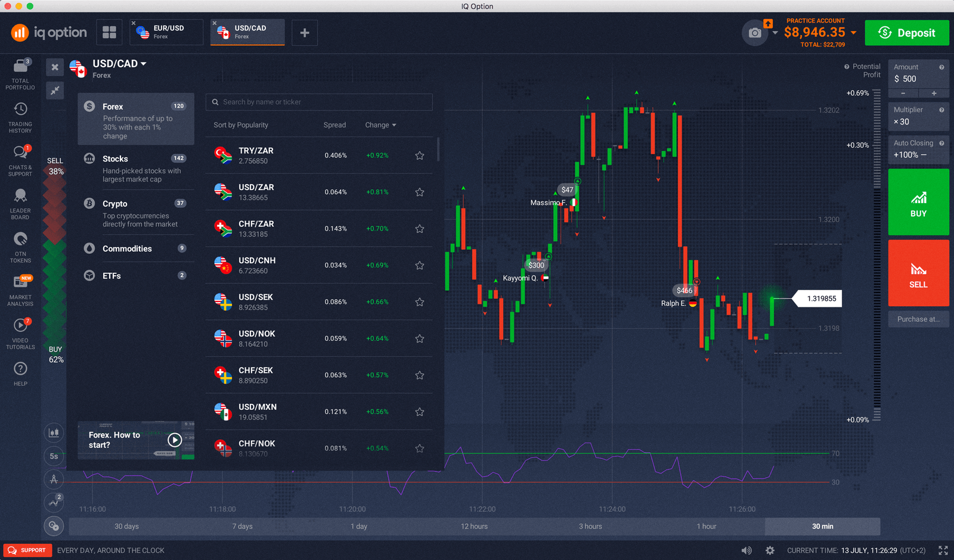Mute sound via the speaker icon
The image size is (954, 560).
tap(747, 550)
